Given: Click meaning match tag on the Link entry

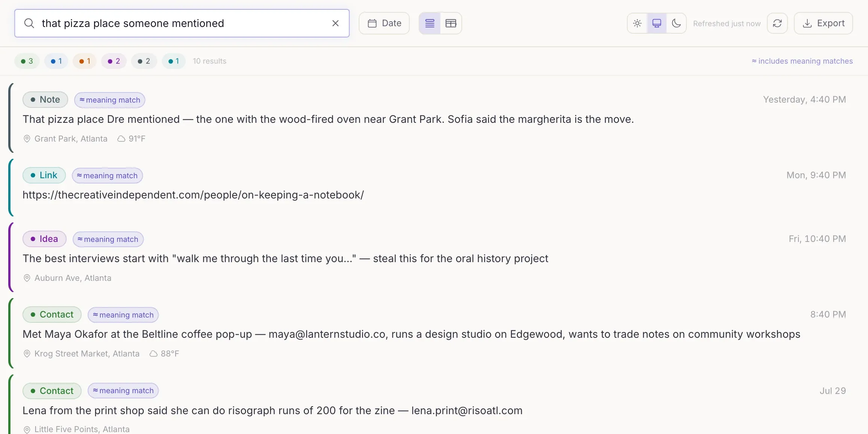Looking at the screenshot, I should point(107,176).
